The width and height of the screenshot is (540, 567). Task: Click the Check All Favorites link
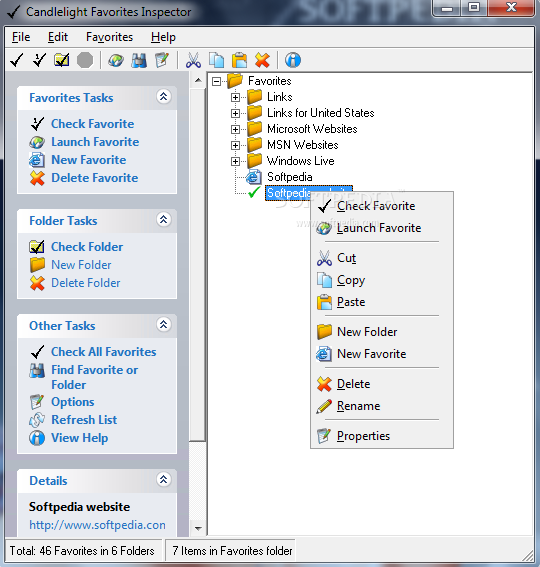click(x=104, y=352)
